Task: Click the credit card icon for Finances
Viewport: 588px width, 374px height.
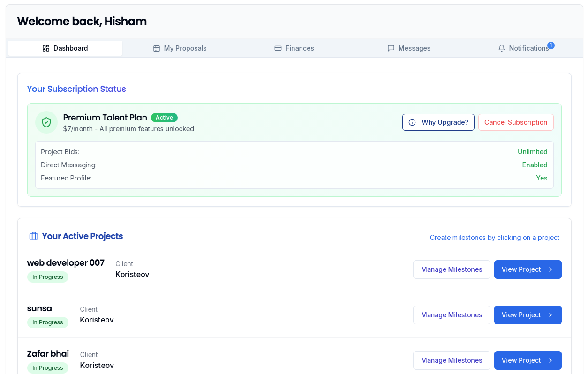Action: [x=278, y=48]
